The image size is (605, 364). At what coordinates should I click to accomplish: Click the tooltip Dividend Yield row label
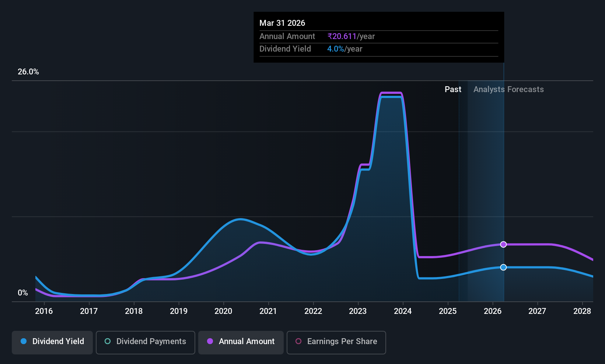pos(285,49)
